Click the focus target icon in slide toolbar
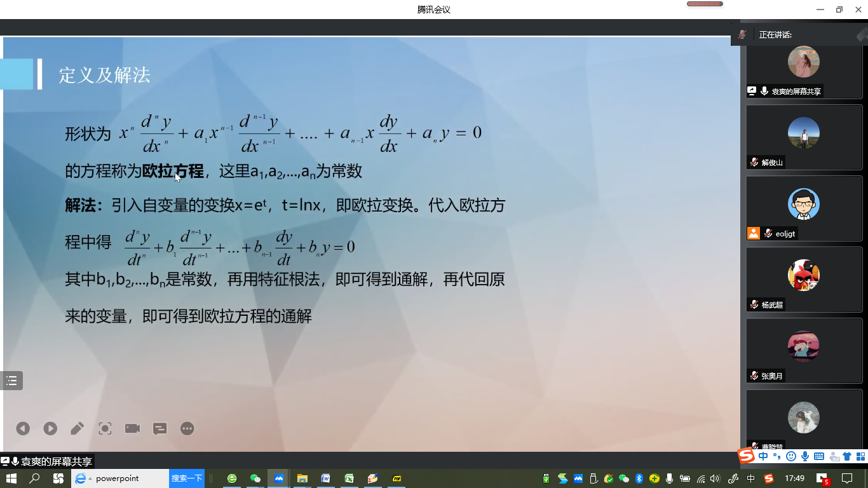 [105, 429]
